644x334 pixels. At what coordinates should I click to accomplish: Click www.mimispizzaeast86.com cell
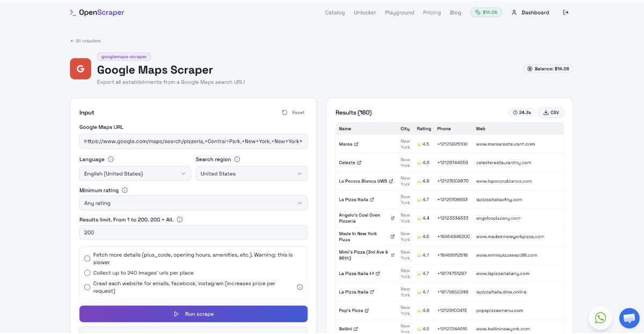point(507,255)
